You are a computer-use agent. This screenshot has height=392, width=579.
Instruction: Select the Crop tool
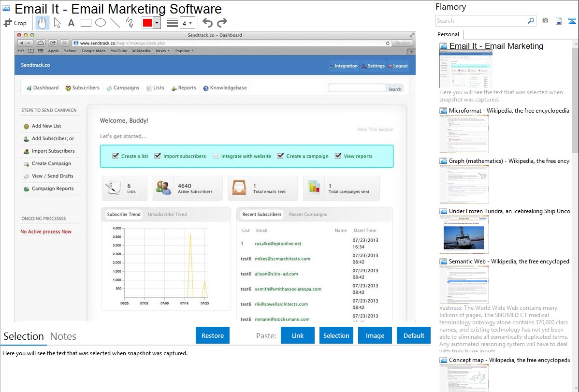click(x=15, y=23)
